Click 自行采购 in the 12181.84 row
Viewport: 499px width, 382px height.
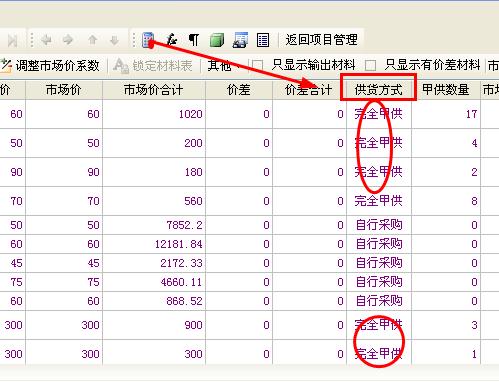coord(379,244)
